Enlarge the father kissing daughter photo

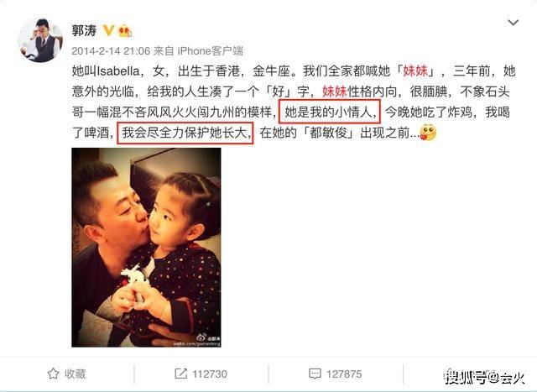[x=146, y=248]
